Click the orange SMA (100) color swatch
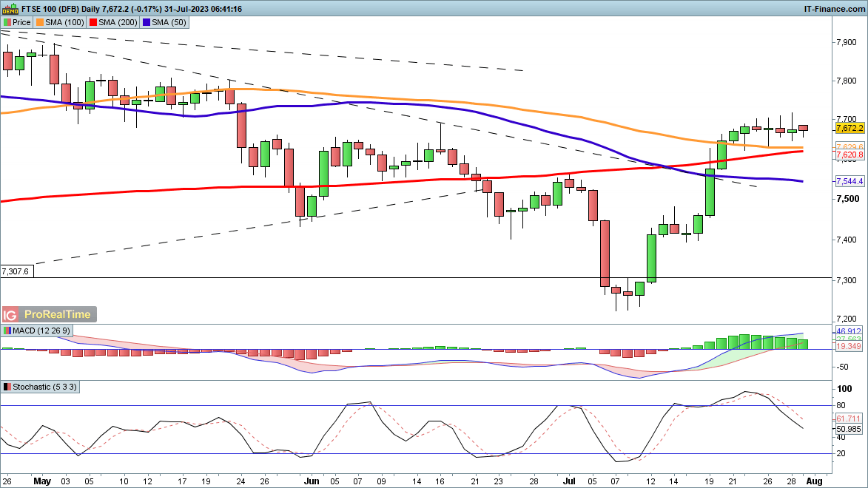Viewport: 868px width, 488px height. [41, 22]
